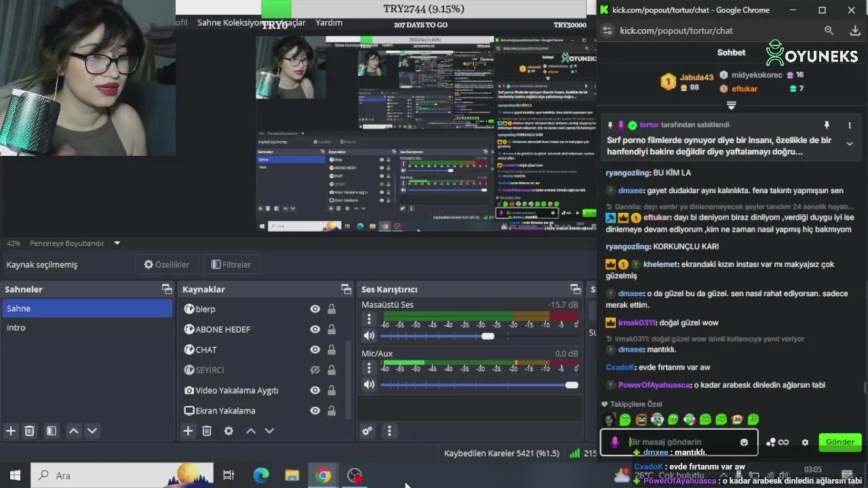
Task: Open File Explorer from the taskbar
Action: (x=292, y=475)
